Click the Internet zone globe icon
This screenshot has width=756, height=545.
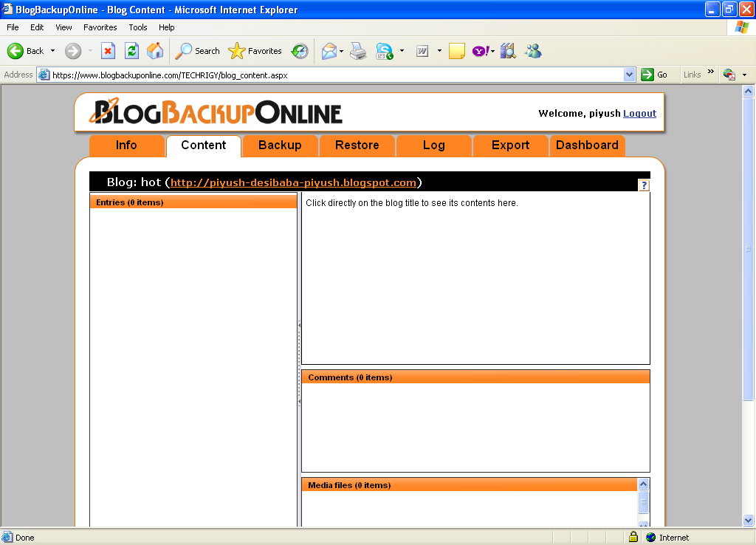click(x=651, y=537)
